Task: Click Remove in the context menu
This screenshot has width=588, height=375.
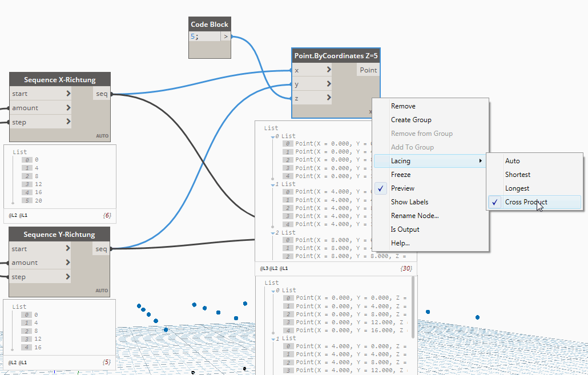Action: 403,106
